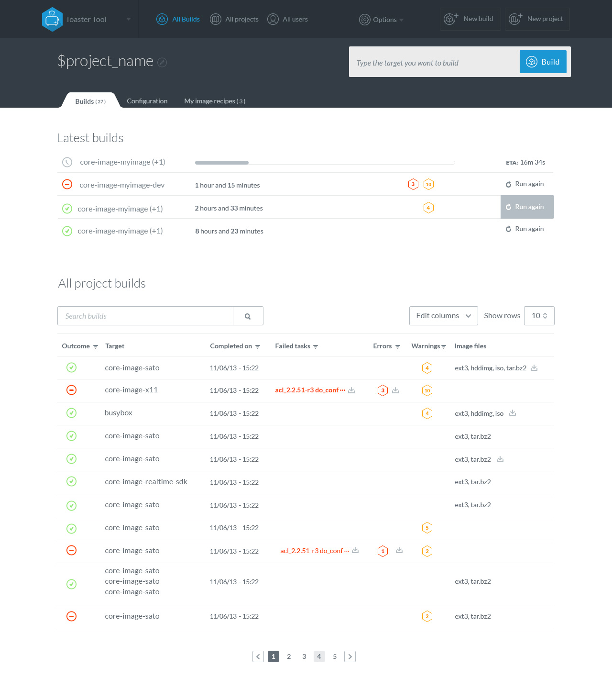Click the failed outcome icon for core-image-x11
This screenshot has width=612, height=700.
[71, 390]
